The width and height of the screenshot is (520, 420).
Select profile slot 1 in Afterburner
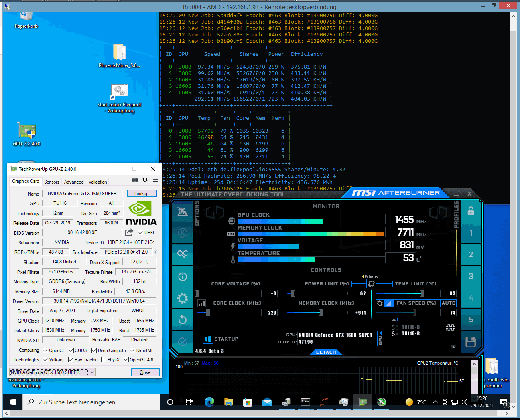click(x=471, y=233)
